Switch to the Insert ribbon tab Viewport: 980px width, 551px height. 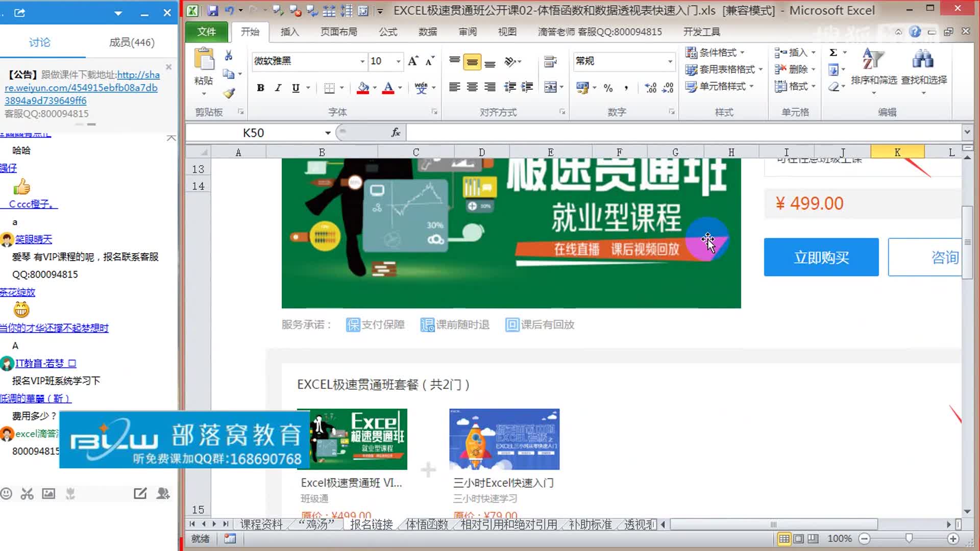click(x=289, y=32)
